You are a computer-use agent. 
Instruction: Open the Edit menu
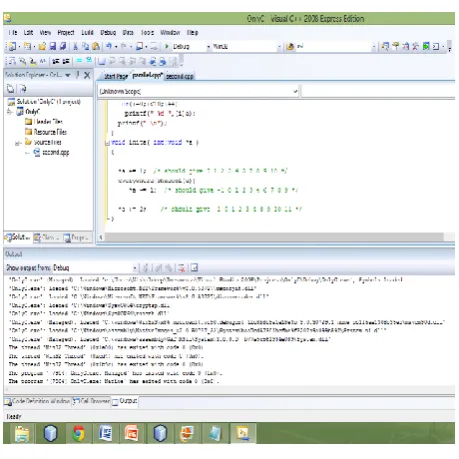coord(28,32)
